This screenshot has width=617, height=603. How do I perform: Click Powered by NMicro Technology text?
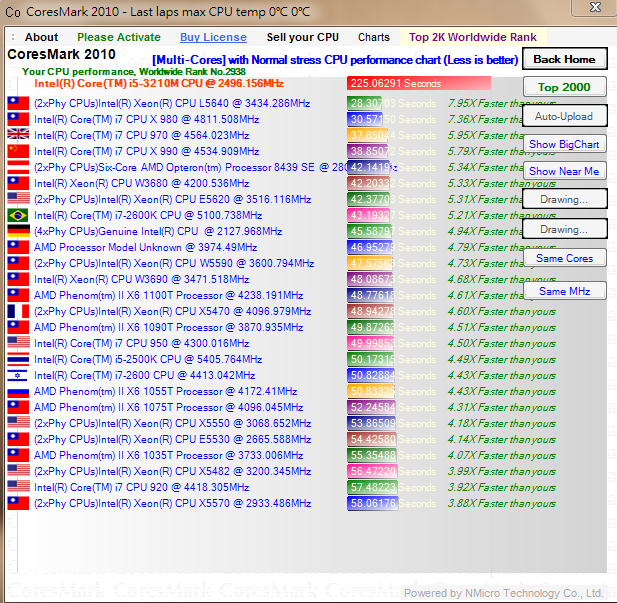[x=504, y=593]
